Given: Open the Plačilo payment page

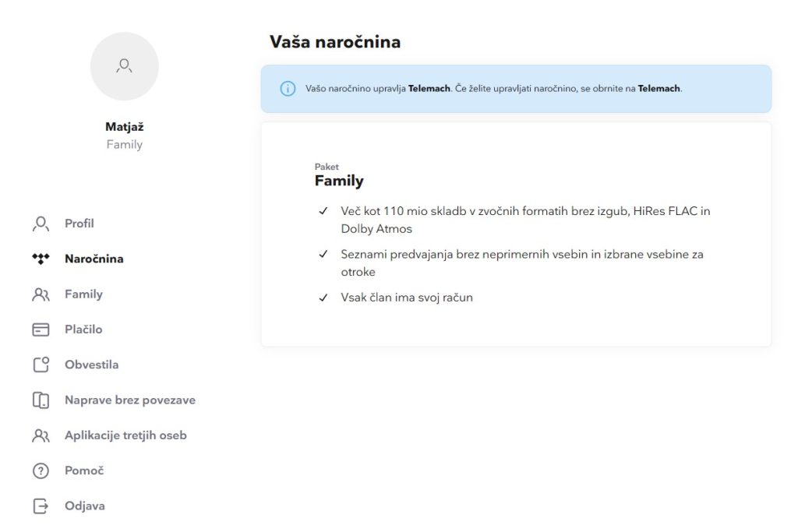Looking at the screenshot, I should tap(83, 329).
